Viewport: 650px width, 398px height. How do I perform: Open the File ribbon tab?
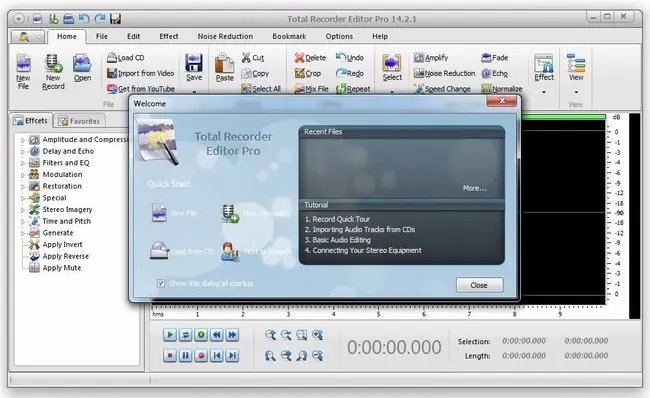pos(102,36)
